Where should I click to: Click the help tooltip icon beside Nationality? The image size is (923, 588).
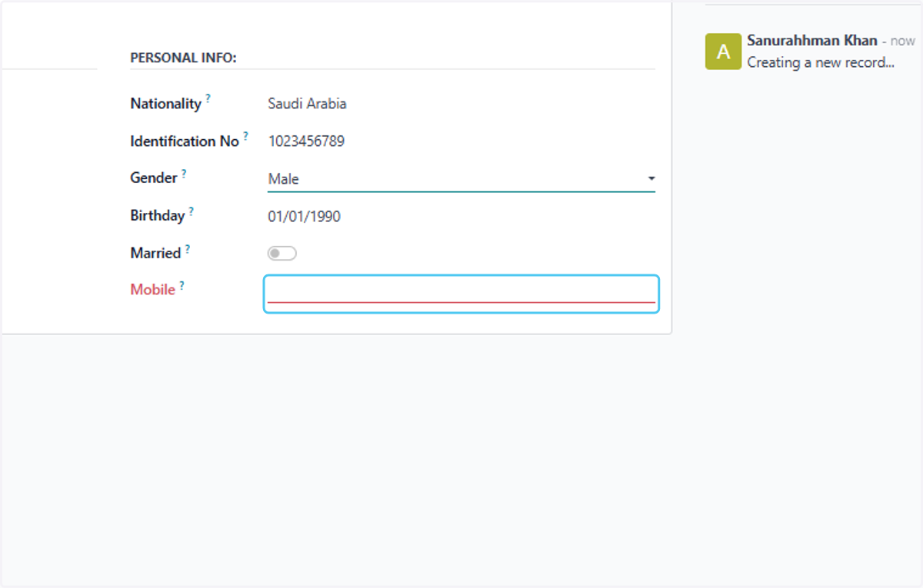pyautogui.click(x=208, y=99)
